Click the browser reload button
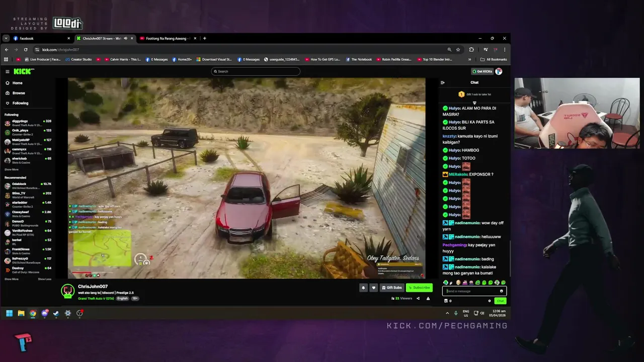This screenshot has width=644, height=362. [x=26, y=50]
